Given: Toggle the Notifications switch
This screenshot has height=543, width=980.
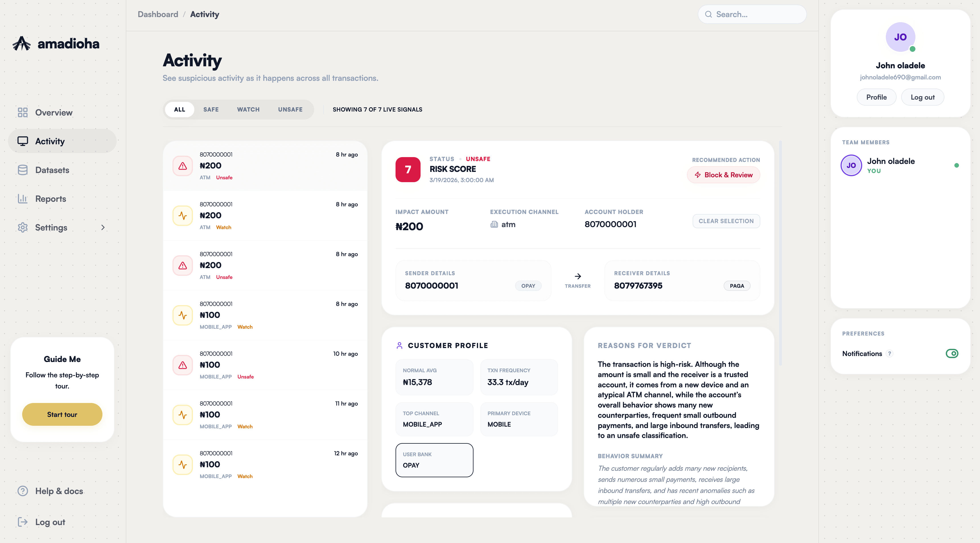Looking at the screenshot, I should (952, 353).
